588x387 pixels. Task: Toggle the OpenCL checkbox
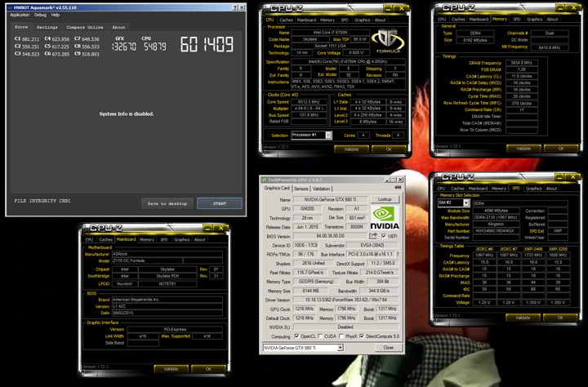[296, 336]
